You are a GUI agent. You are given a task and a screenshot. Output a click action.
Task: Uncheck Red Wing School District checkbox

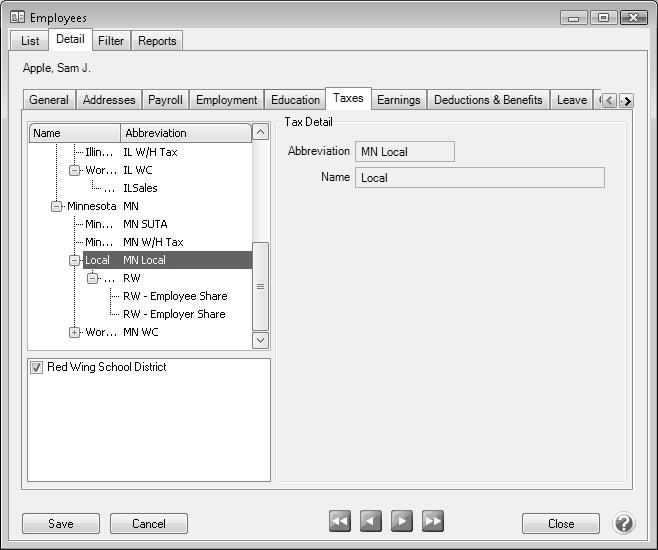(37, 368)
